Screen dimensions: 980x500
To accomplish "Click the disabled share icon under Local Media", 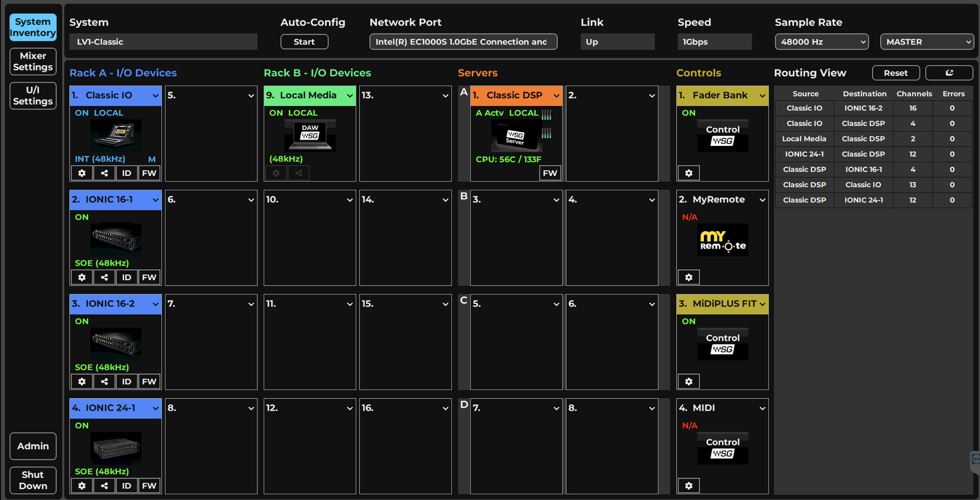I will 298,173.
